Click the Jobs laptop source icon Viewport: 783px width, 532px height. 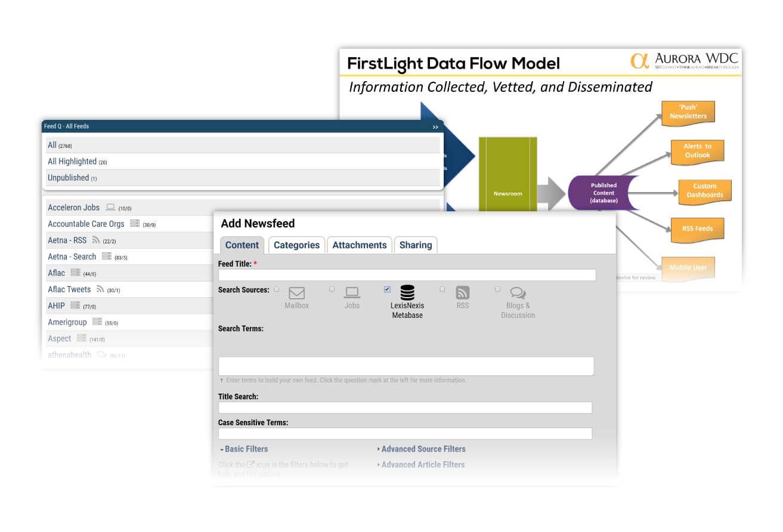click(352, 293)
